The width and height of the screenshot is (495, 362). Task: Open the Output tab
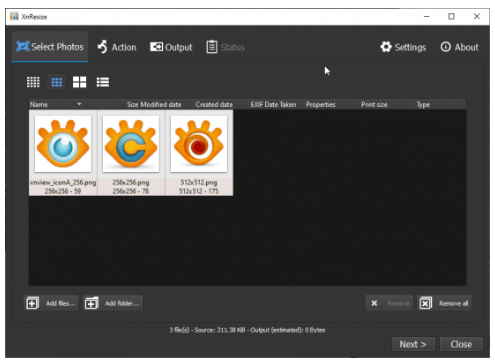point(171,47)
